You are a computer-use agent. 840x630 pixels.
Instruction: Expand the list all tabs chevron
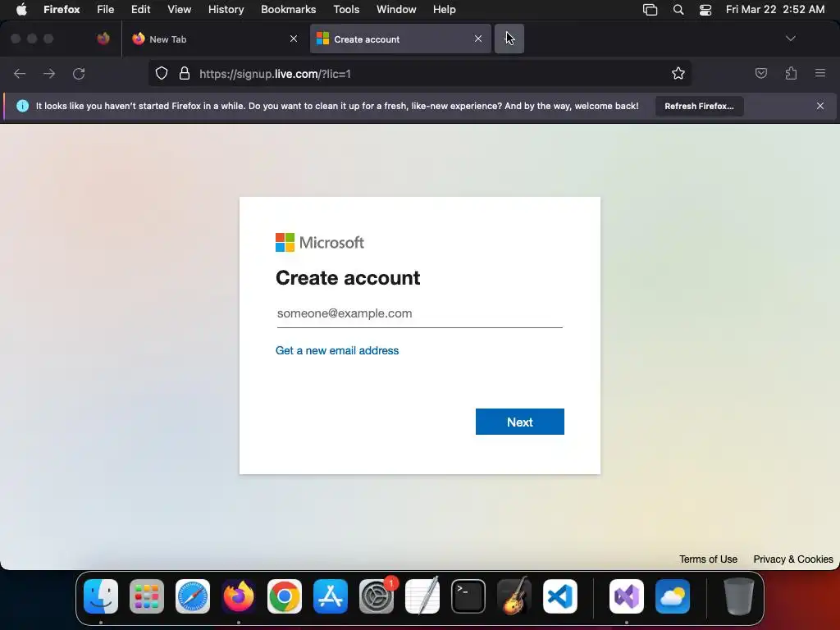coord(790,39)
